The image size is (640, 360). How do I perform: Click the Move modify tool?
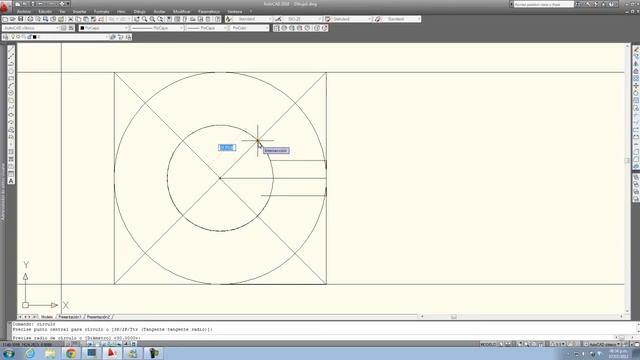[x=636, y=86]
